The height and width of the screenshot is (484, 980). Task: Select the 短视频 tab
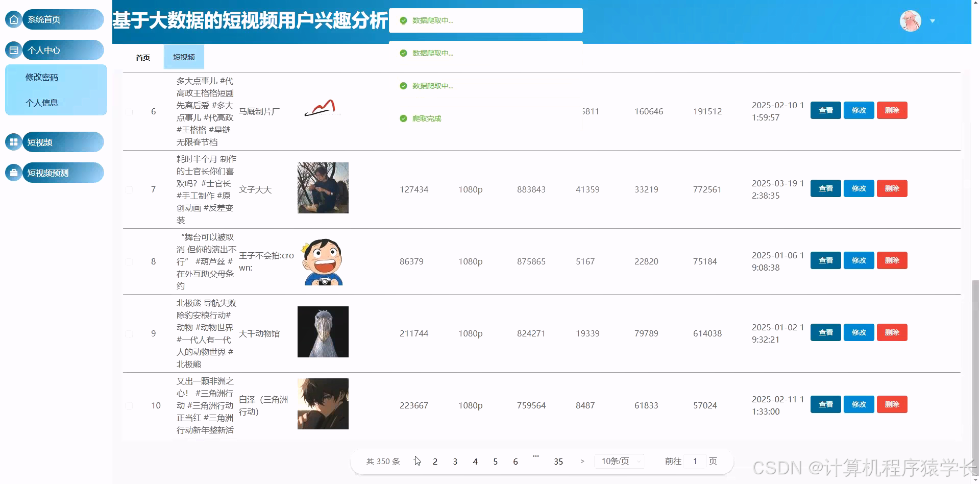click(183, 57)
